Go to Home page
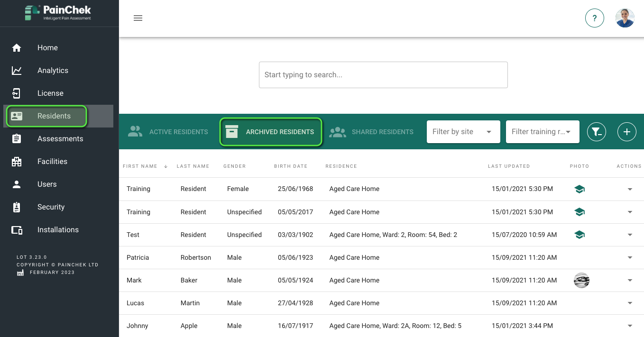Image resolution: width=644 pixels, height=337 pixels. (x=47, y=48)
